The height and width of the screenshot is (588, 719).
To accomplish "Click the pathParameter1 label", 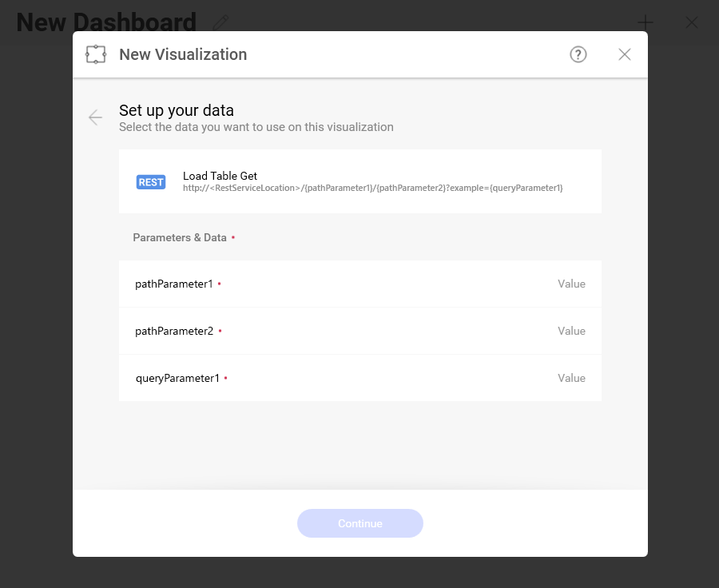I will coord(174,284).
